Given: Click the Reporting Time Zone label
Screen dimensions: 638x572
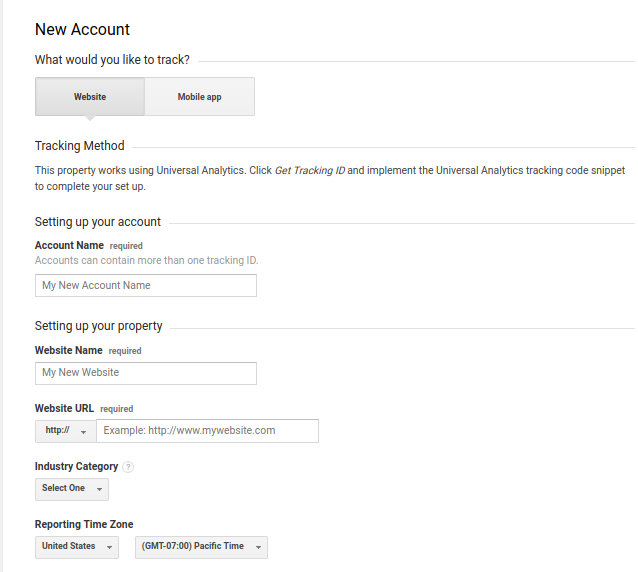Looking at the screenshot, I should coord(84,524).
